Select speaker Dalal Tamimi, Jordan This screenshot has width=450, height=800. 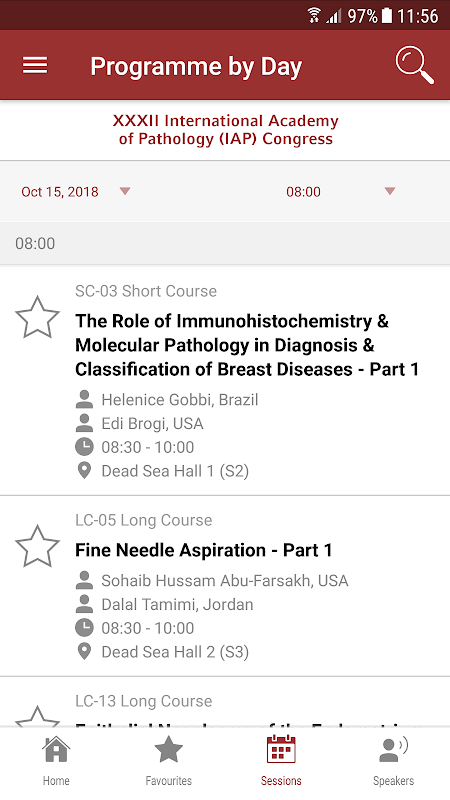pos(177,605)
